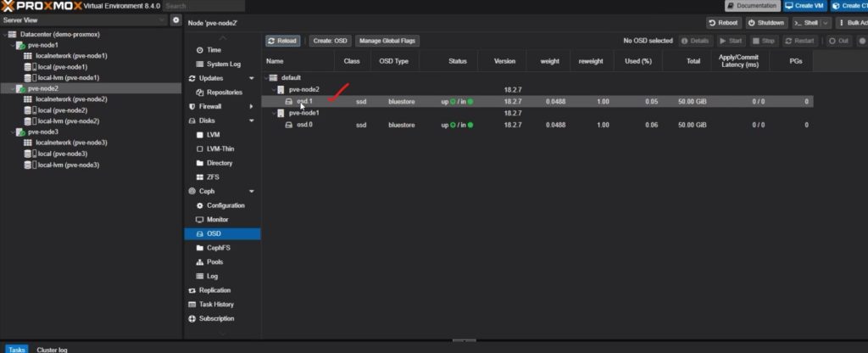Image resolution: width=868 pixels, height=353 pixels.
Task: Open the Disks menu item
Action: 207,120
